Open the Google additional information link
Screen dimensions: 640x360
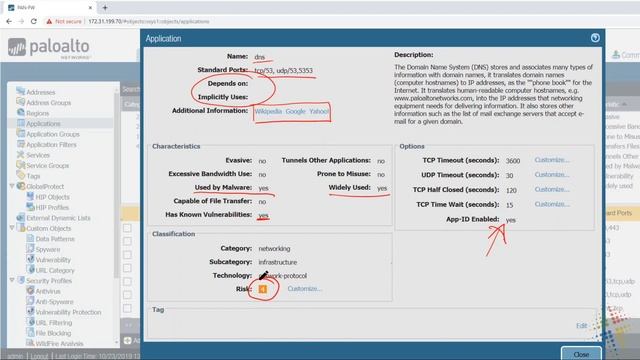(296, 111)
